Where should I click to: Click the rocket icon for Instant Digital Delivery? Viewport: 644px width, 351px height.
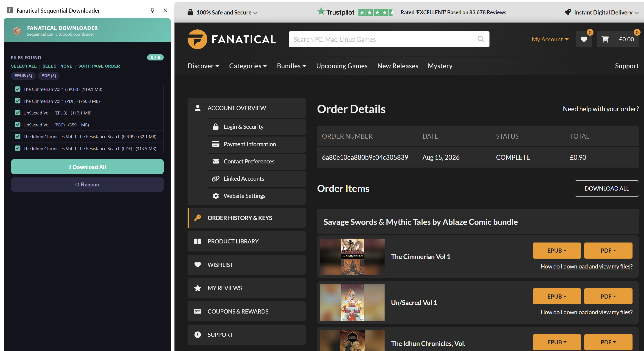(568, 12)
